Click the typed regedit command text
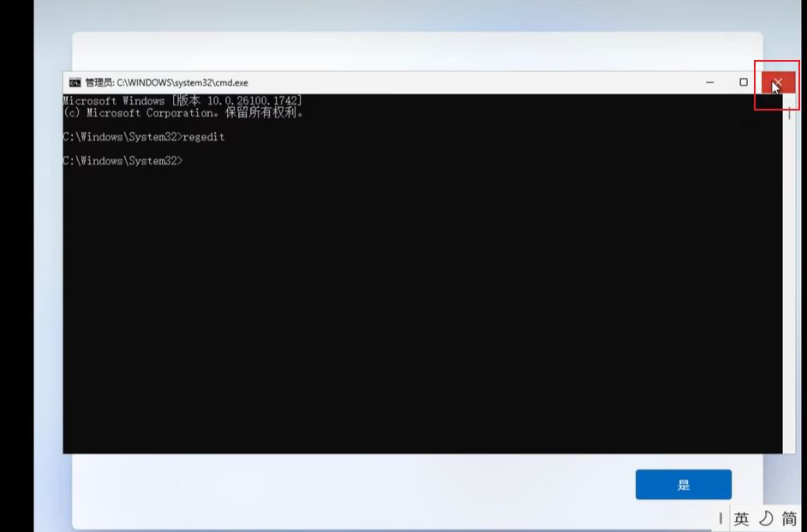Screen dimensions: 807x532 click(x=204, y=137)
